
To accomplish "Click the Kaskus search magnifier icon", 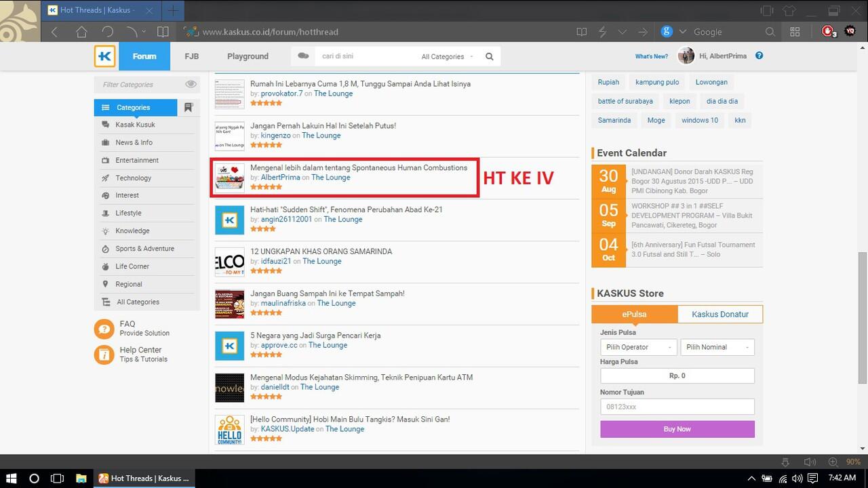I will point(490,56).
